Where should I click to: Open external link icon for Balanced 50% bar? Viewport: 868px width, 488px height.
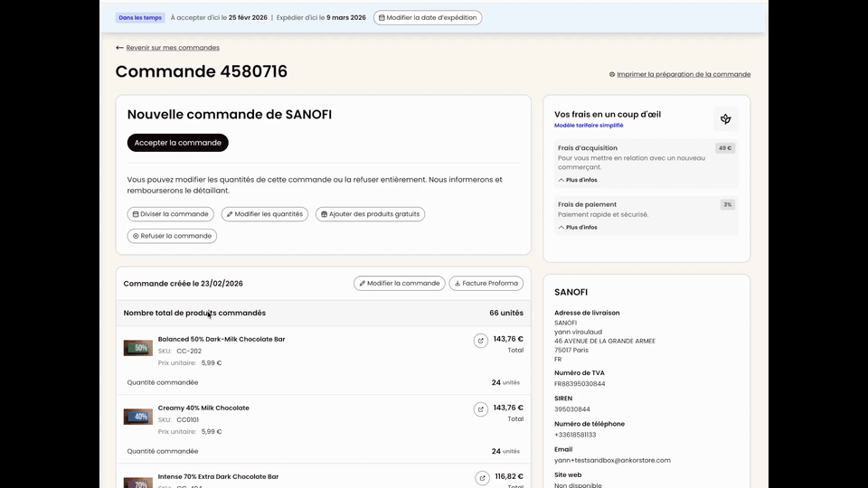pos(480,341)
